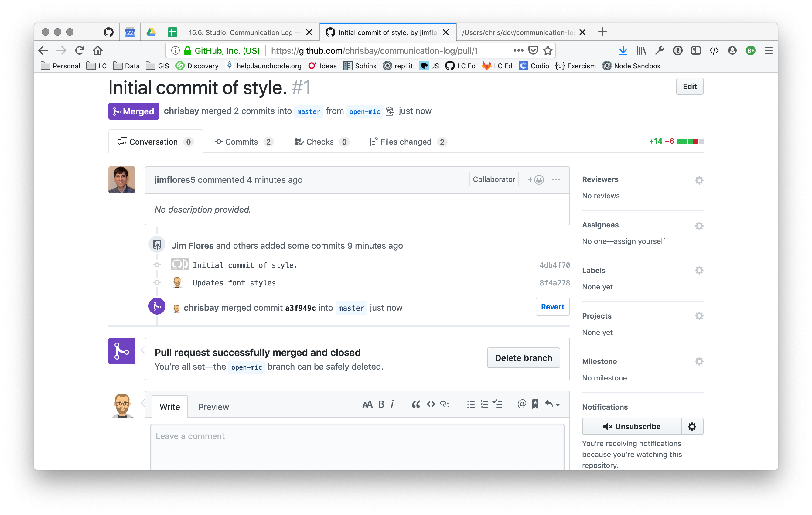
Task: Copy branch names with the clipboard icon
Action: [390, 111]
